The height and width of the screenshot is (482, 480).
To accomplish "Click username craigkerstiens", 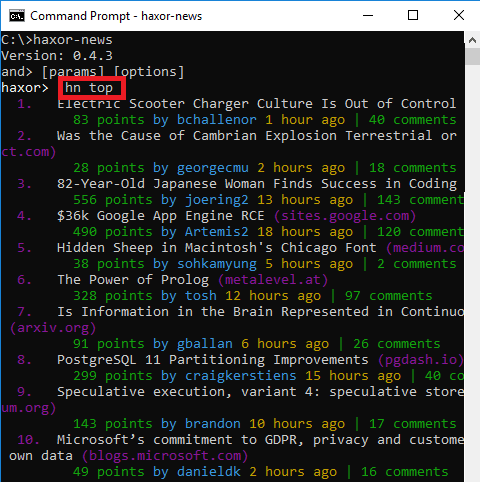I will (240, 376).
